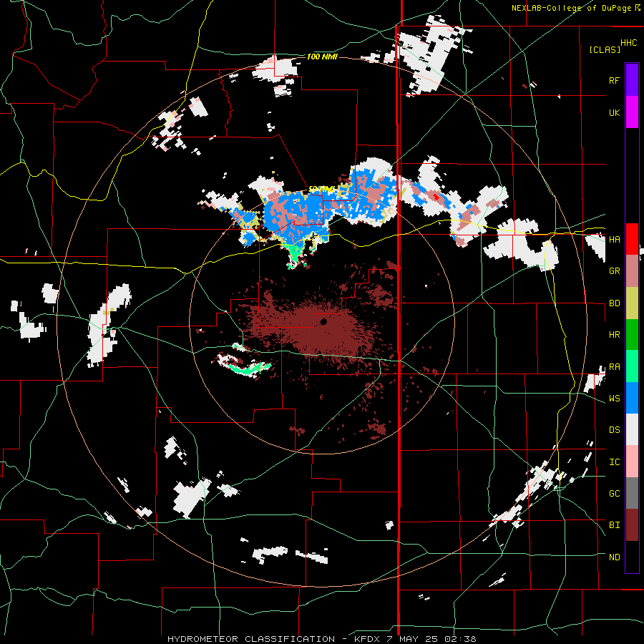
Task: Click the 50 NMI range ring label
Action: tap(321, 189)
